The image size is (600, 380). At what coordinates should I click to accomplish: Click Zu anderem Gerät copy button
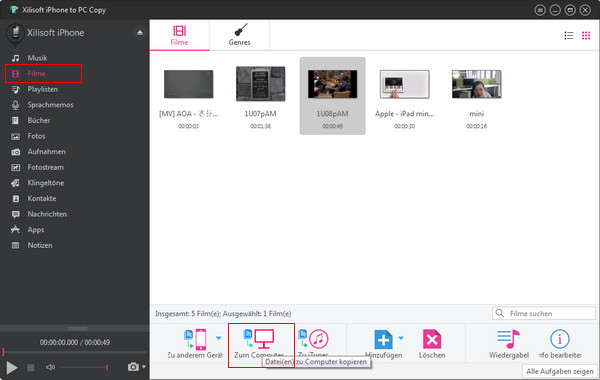point(195,344)
